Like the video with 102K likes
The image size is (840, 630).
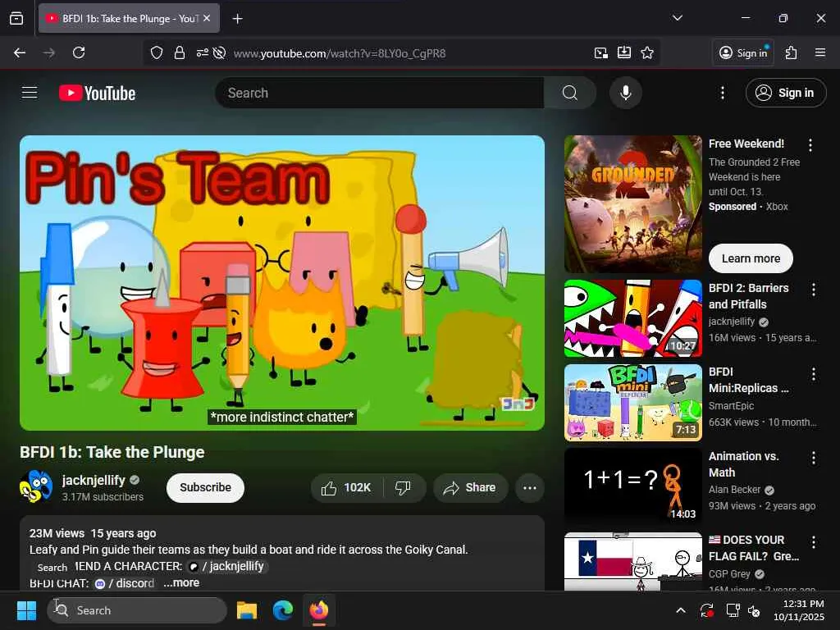[346, 487]
